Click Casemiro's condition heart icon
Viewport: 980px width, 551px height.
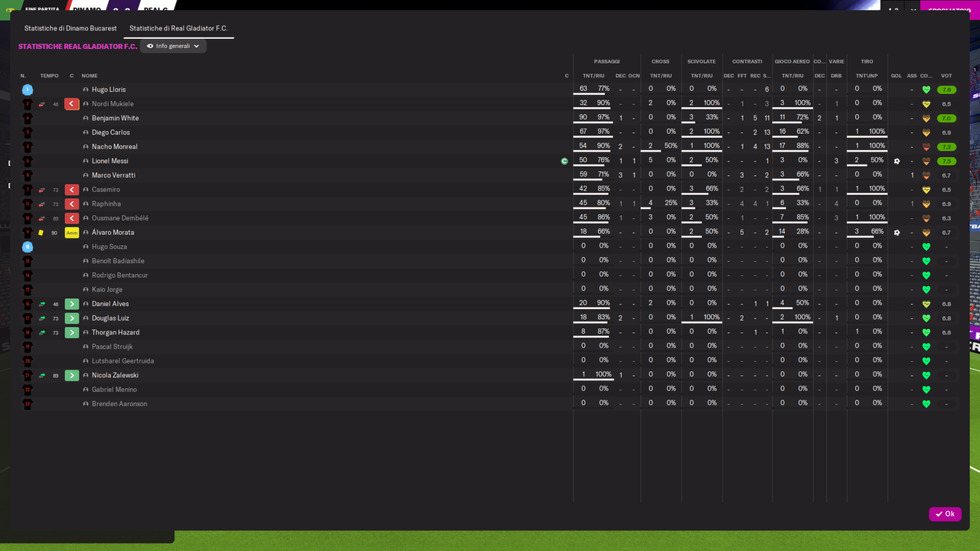tap(926, 190)
